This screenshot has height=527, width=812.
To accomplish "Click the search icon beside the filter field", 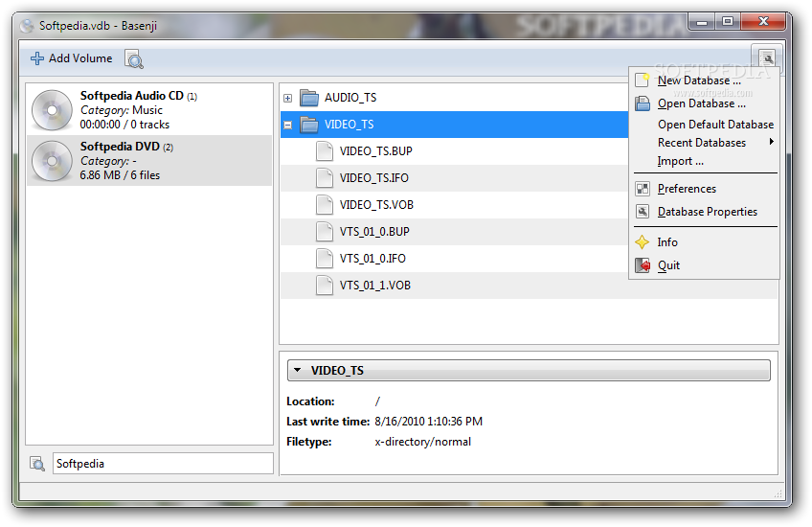I will pos(37,464).
